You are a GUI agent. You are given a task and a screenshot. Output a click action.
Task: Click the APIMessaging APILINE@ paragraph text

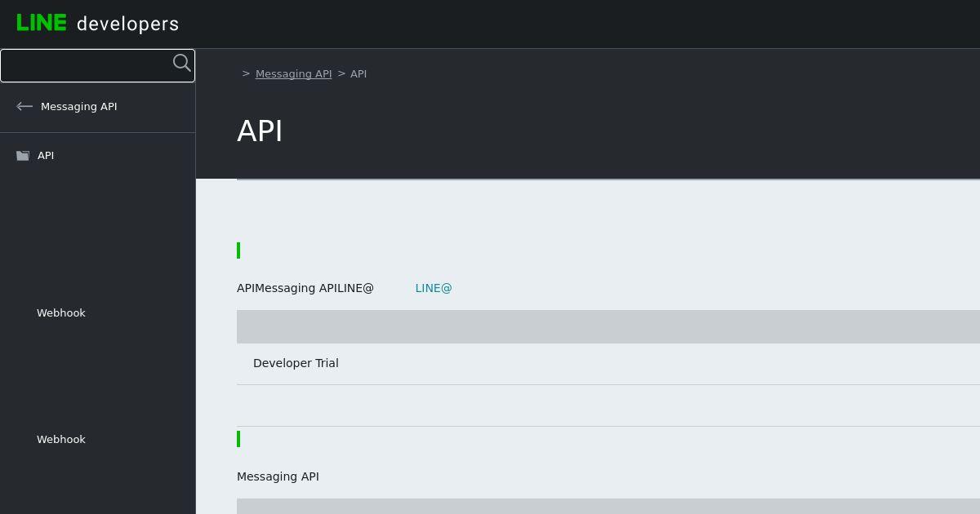point(305,288)
